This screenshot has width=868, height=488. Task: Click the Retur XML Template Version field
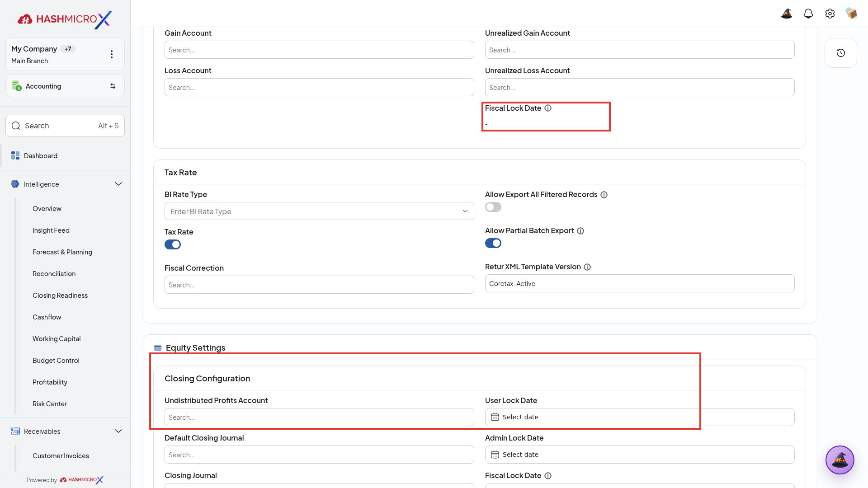pos(640,283)
